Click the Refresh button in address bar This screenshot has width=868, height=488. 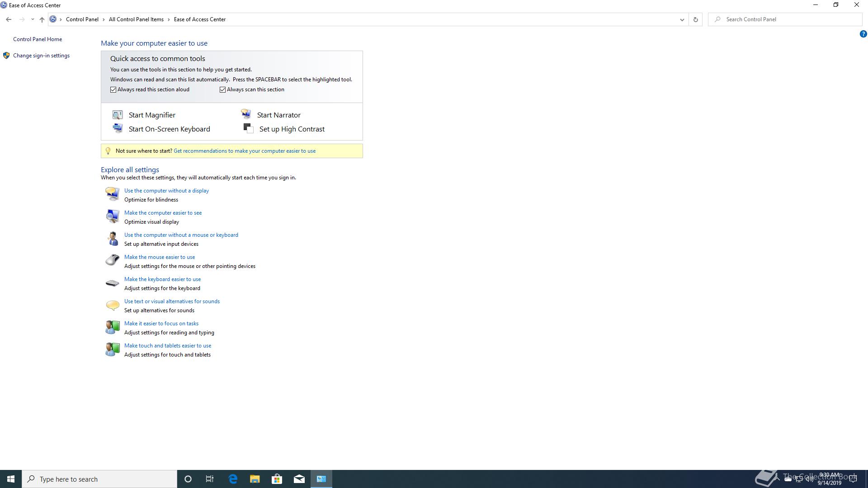[x=695, y=19]
